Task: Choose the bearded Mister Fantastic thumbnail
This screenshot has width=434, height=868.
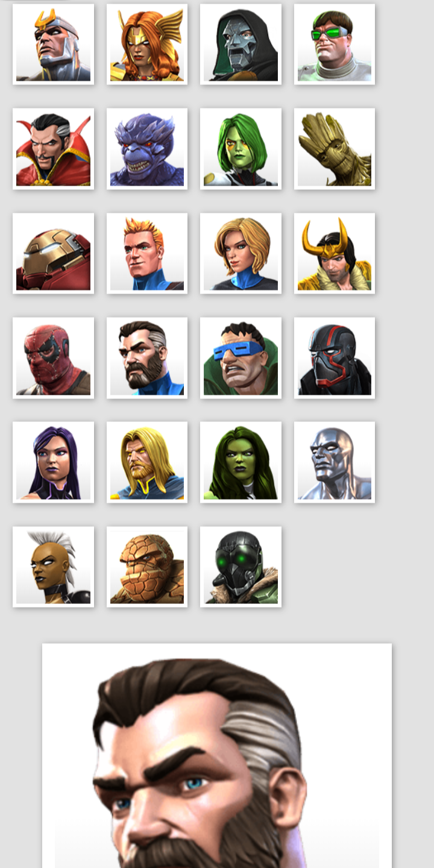Action: coord(147,358)
